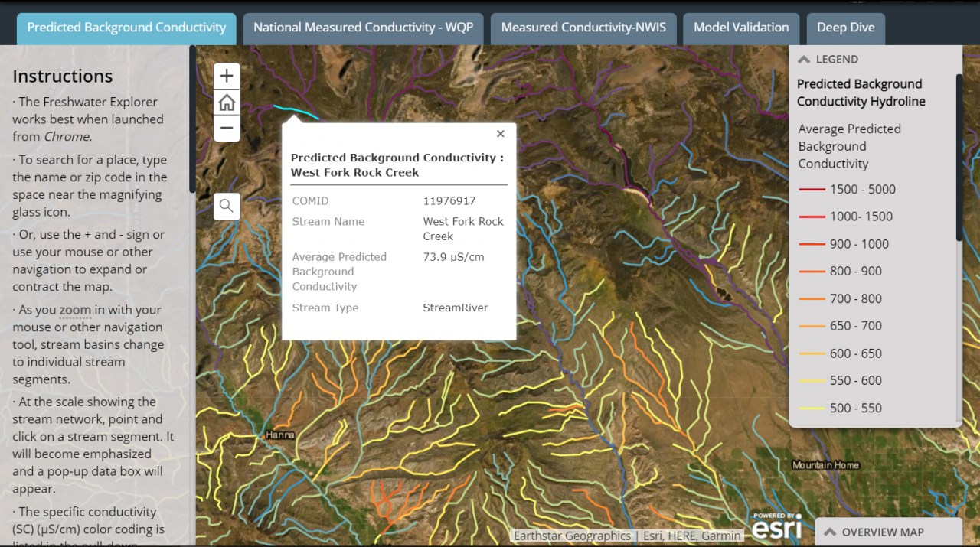Switch to the Model Validation tab
Screen dimensions: 980x547
[x=741, y=28]
